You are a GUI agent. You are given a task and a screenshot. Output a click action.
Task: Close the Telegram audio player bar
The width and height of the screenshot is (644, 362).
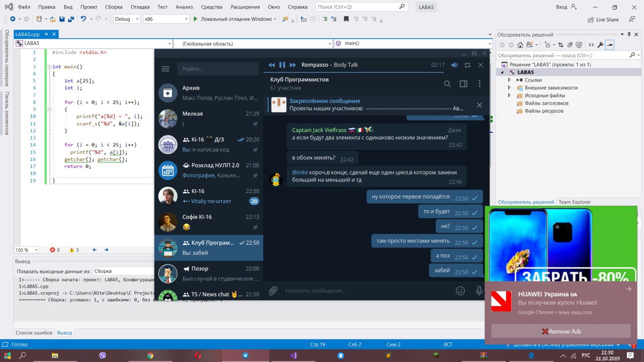[480, 65]
